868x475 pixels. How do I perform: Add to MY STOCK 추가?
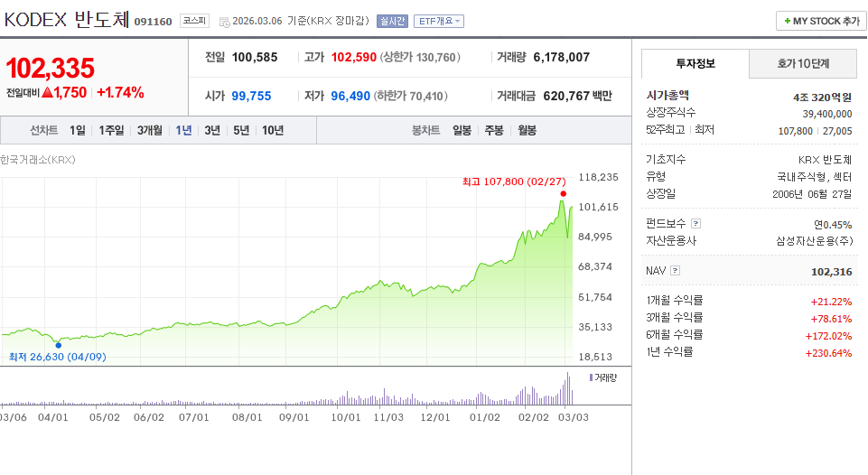pyautogui.click(x=821, y=21)
